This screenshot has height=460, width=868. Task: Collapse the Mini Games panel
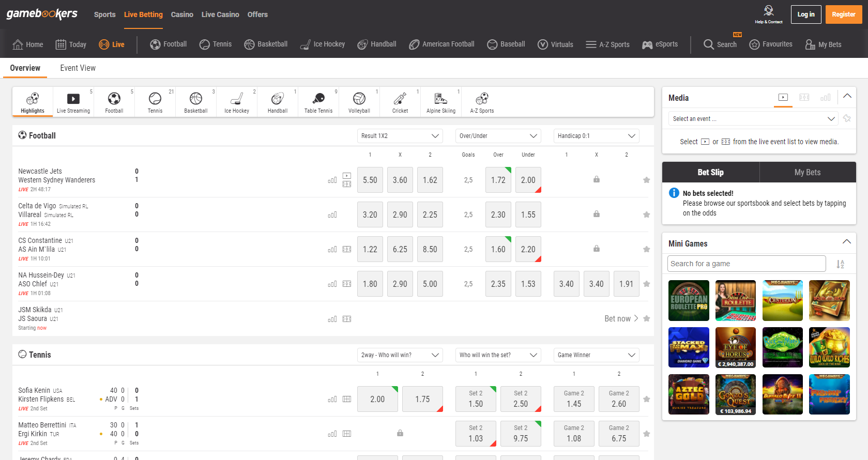coord(846,242)
